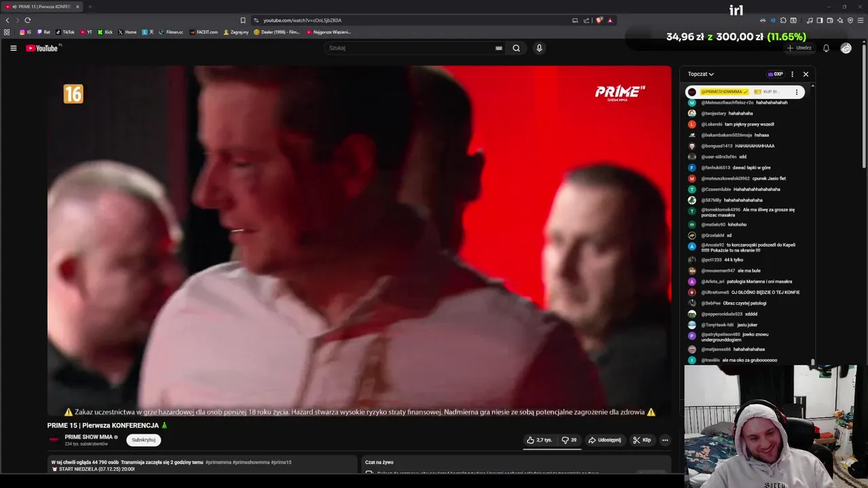Go back with the browser back arrow
Image resolution: width=868 pixels, height=488 pixels.
point(7,20)
